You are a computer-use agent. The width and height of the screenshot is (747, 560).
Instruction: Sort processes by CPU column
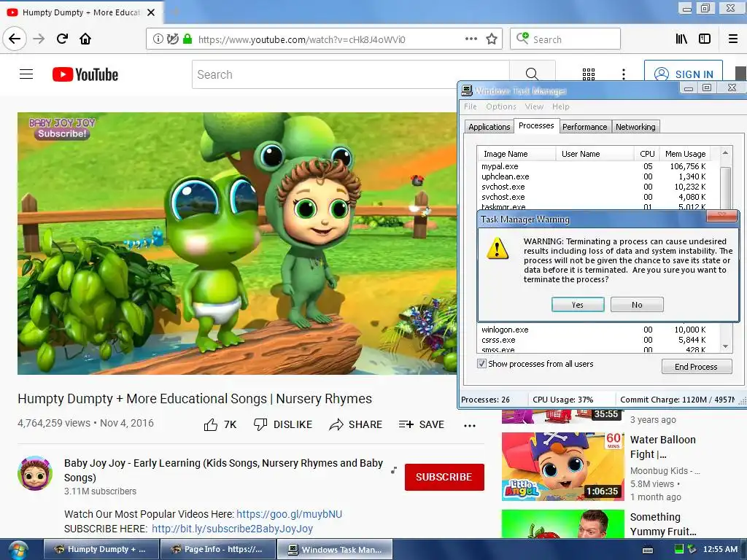pyautogui.click(x=646, y=154)
